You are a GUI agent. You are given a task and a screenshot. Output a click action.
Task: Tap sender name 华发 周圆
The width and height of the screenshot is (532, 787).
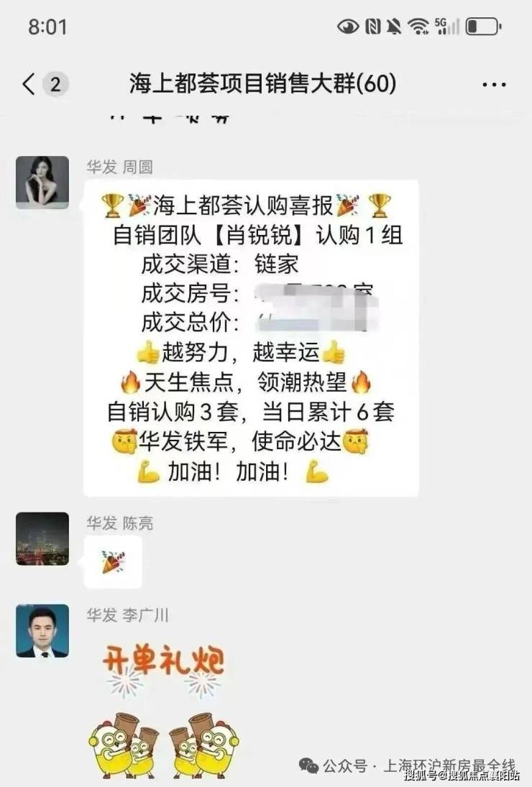(x=119, y=167)
